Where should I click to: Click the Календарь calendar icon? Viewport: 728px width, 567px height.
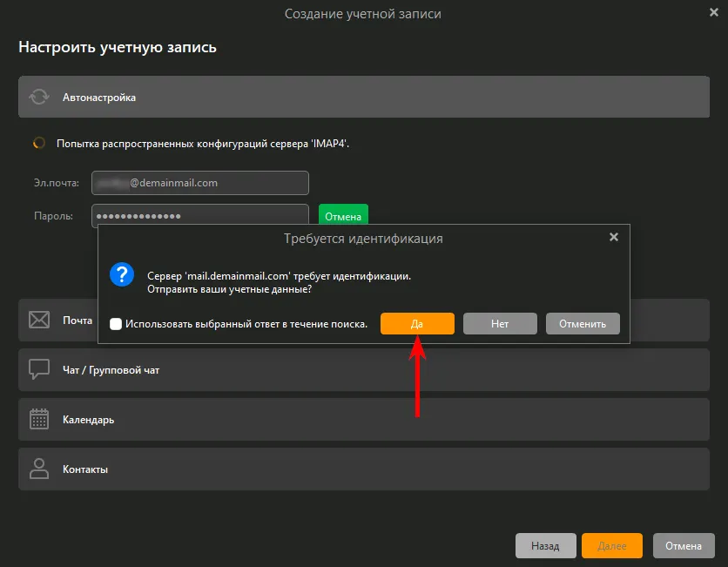(38, 419)
